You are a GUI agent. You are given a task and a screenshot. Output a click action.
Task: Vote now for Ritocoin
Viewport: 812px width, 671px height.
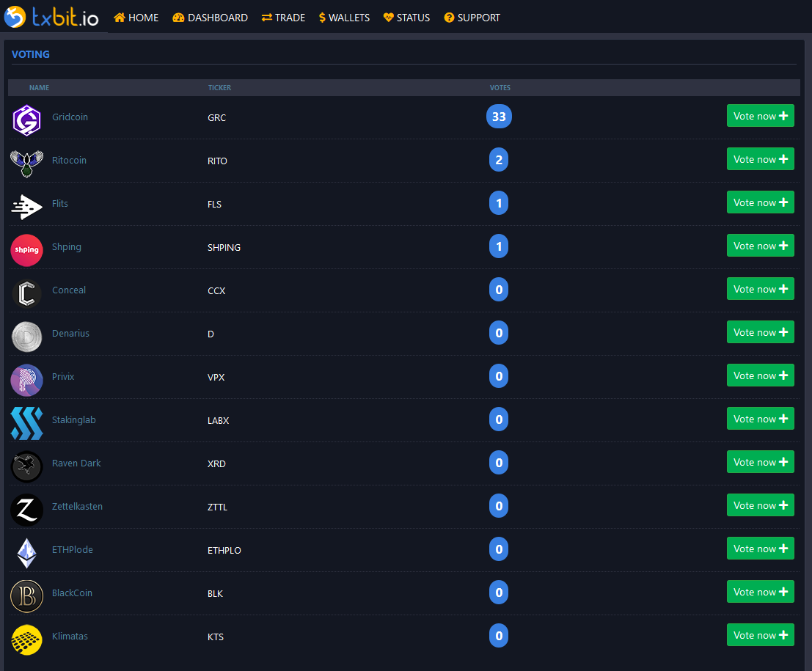tap(760, 159)
